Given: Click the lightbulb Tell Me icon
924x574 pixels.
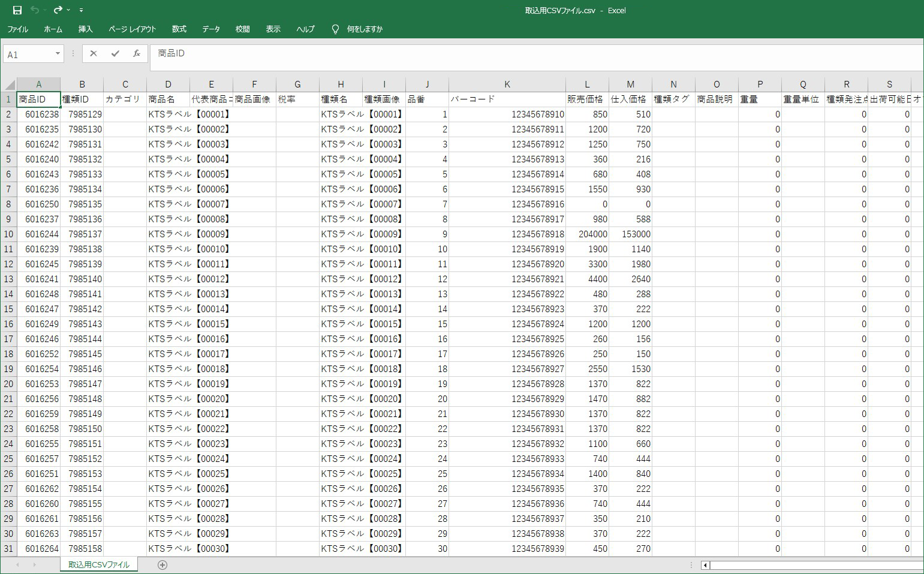Looking at the screenshot, I should [335, 29].
